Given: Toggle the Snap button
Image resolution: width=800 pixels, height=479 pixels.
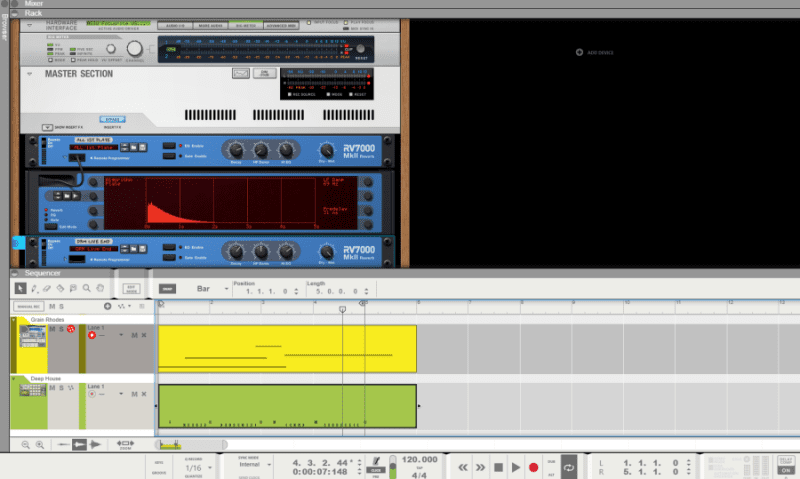Looking at the screenshot, I should coord(167,289).
